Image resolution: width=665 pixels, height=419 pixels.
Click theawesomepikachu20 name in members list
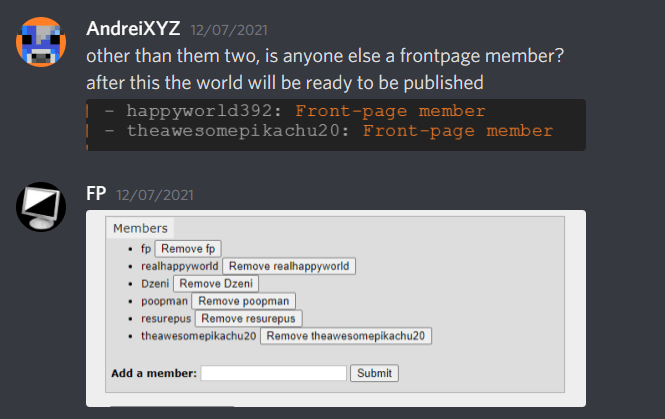[198, 336]
